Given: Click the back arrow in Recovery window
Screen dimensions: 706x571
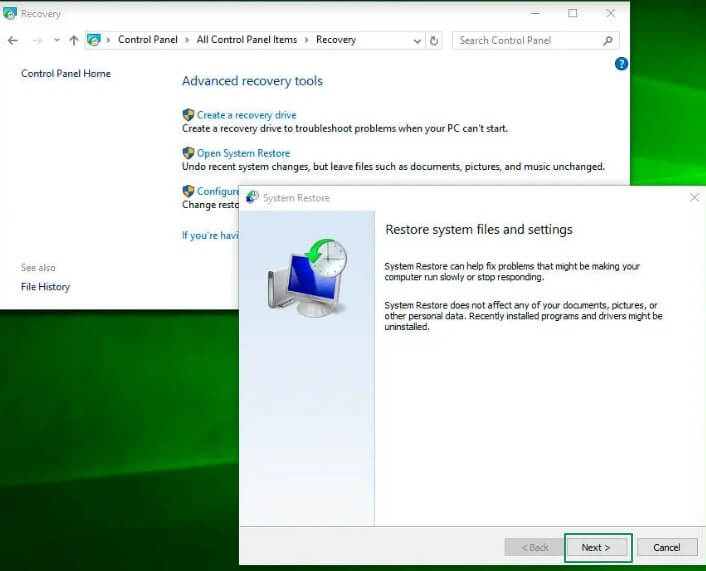Looking at the screenshot, I should [x=13, y=40].
